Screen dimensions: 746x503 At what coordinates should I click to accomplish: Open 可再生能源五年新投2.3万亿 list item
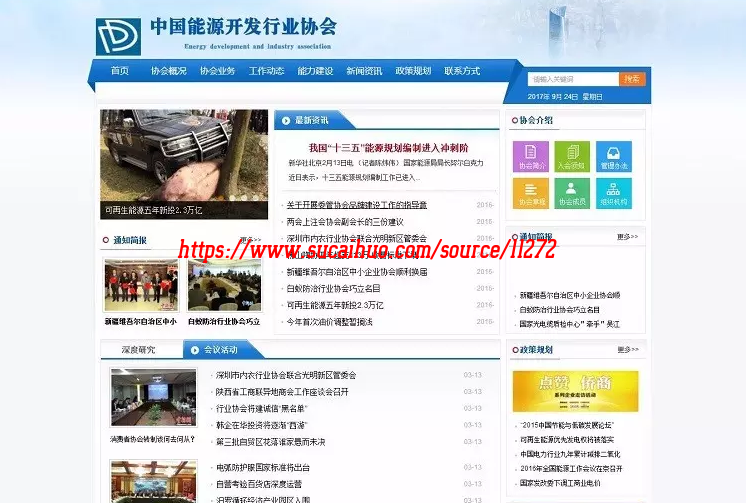tap(335, 305)
